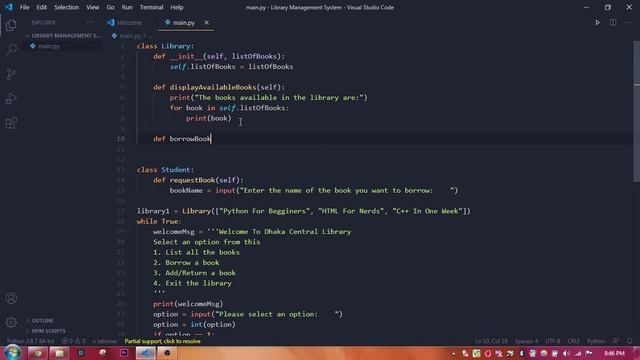Click print(welcomeMsg) line
This screenshot has width=640, height=360.
[x=188, y=304]
